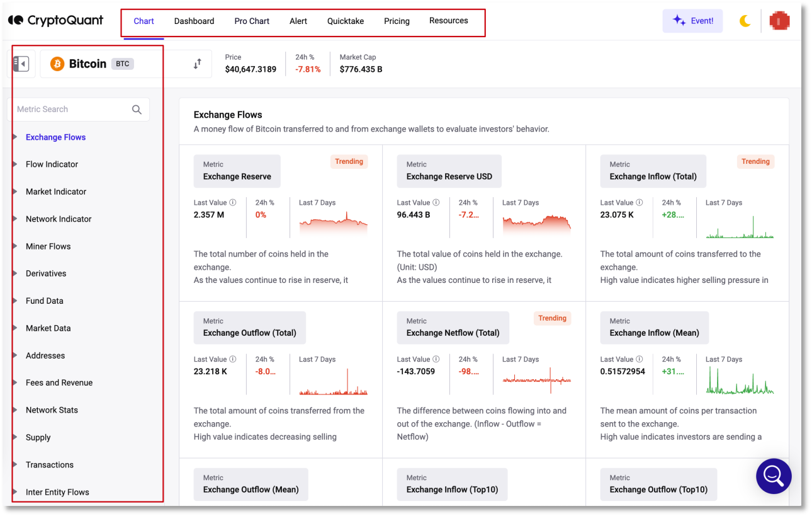The image size is (812, 516).
Task: Open the user profile avatar
Action: (779, 21)
